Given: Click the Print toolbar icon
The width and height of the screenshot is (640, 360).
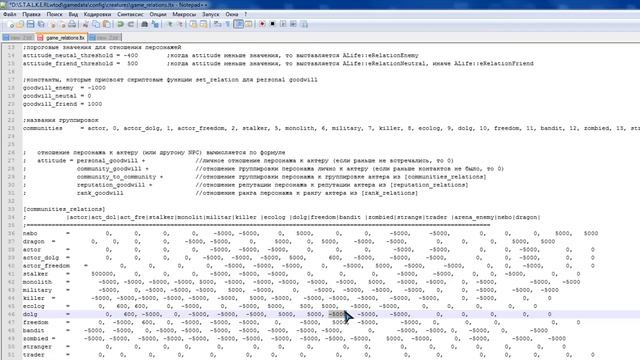Looking at the screenshot, I should click(72, 24).
